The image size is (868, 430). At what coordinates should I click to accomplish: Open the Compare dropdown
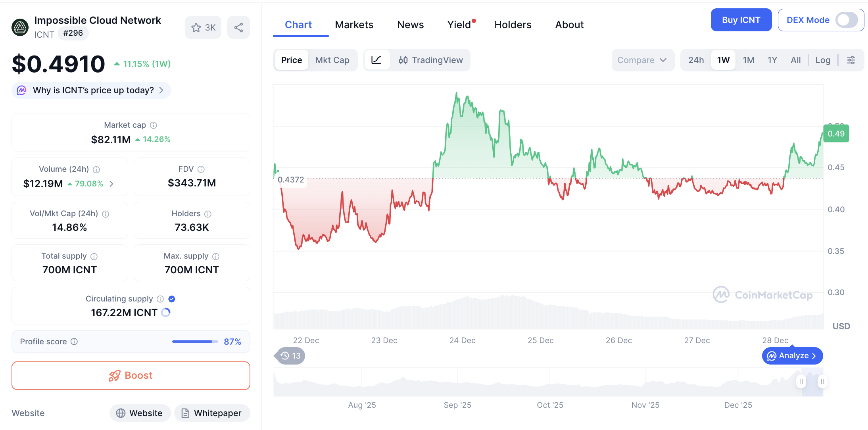click(x=641, y=60)
